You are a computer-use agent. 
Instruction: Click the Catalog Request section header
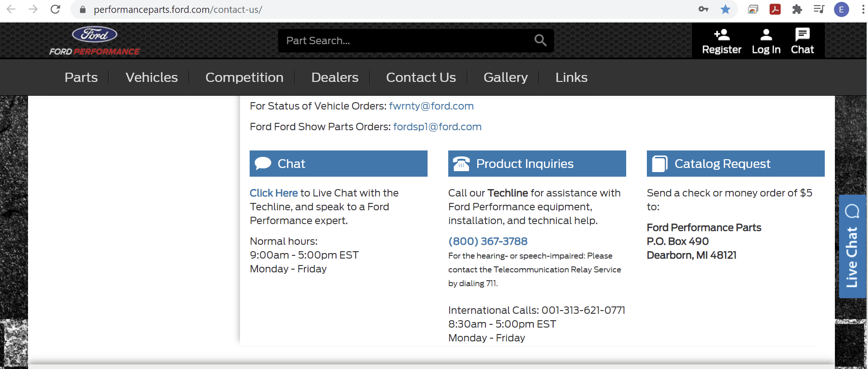coord(736,163)
